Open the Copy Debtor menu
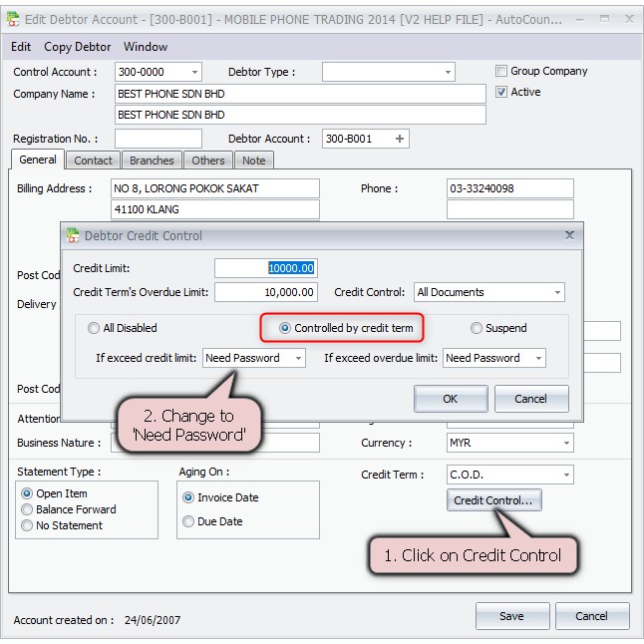This screenshot has width=644, height=644. [x=77, y=47]
